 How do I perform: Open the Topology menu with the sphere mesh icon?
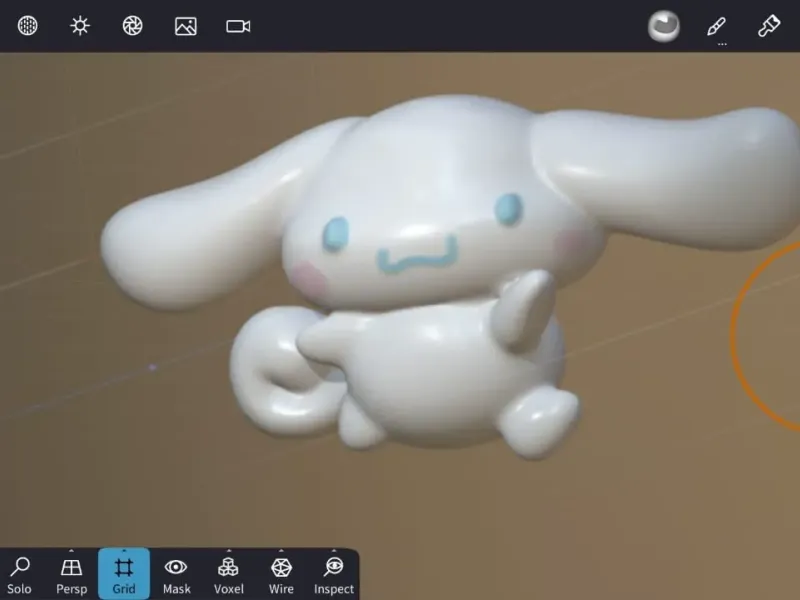pyautogui.click(x=28, y=26)
